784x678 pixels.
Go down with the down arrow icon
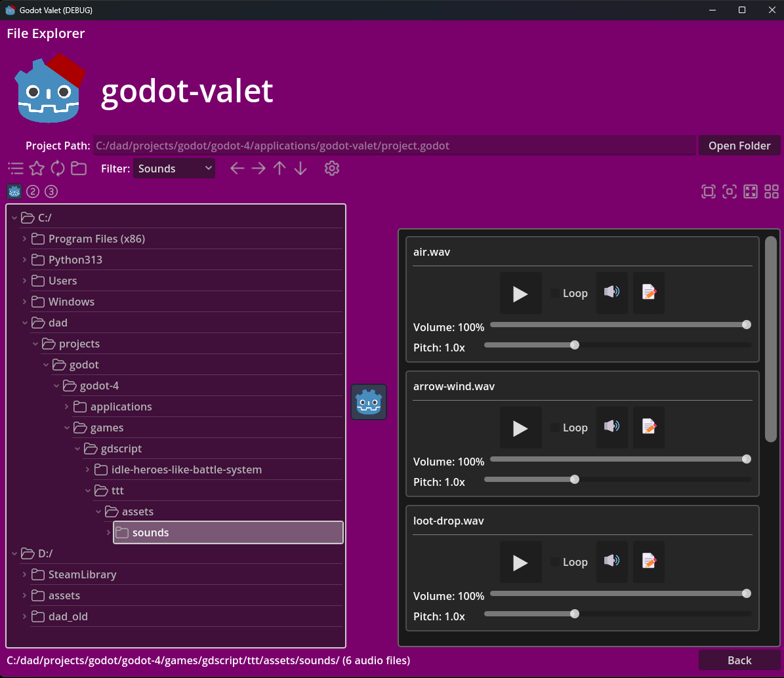pyautogui.click(x=300, y=169)
